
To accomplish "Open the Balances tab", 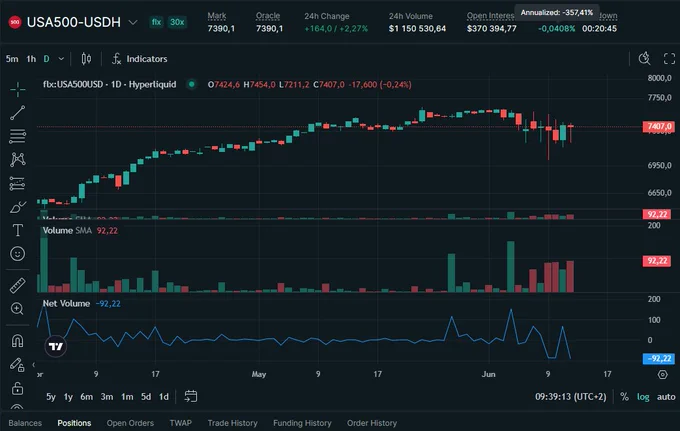I will tap(25, 423).
